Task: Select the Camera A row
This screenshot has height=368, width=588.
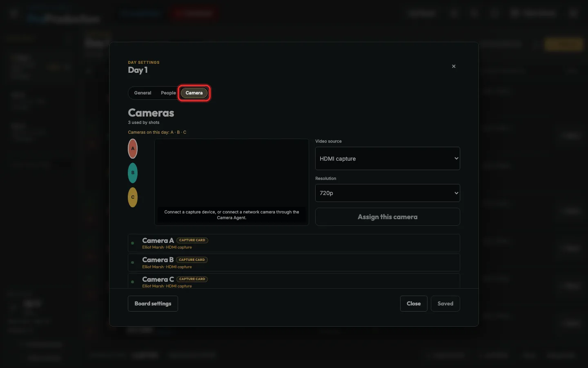Action: [x=294, y=243]
